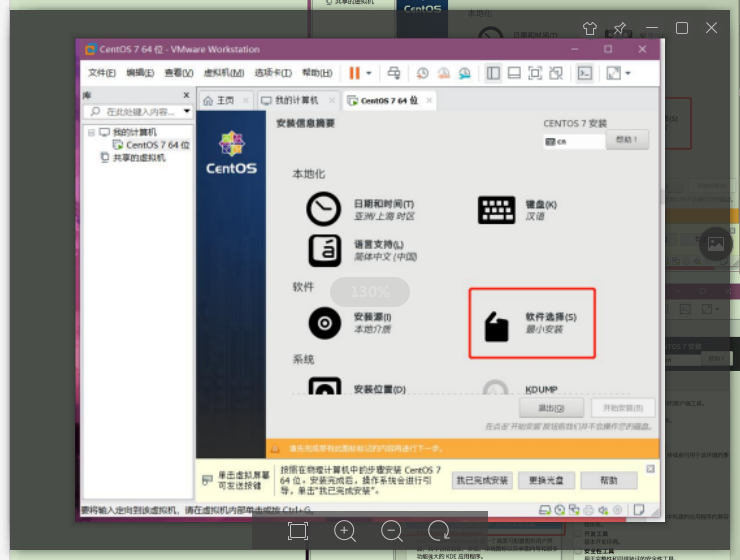The image size is (740, 560).
Task: Open the 文件(F) menu
Action: coord(101,73)
